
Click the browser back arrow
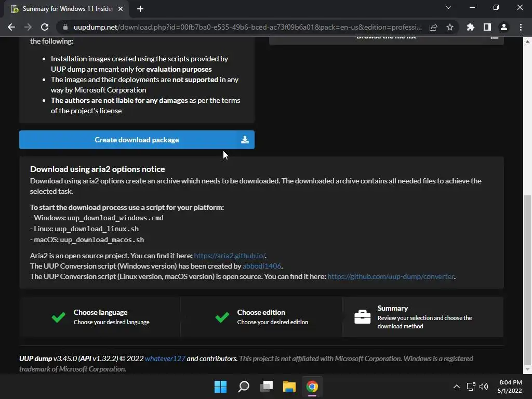tap(11, 27)
